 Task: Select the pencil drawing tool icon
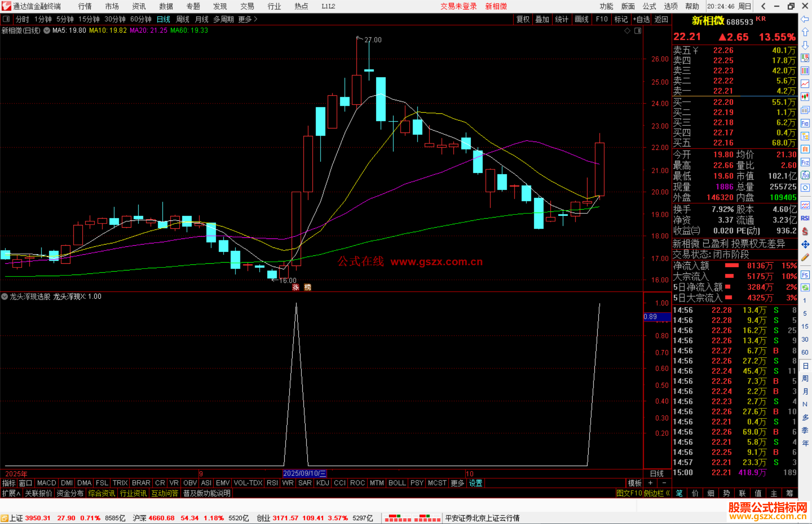point(805,257)
